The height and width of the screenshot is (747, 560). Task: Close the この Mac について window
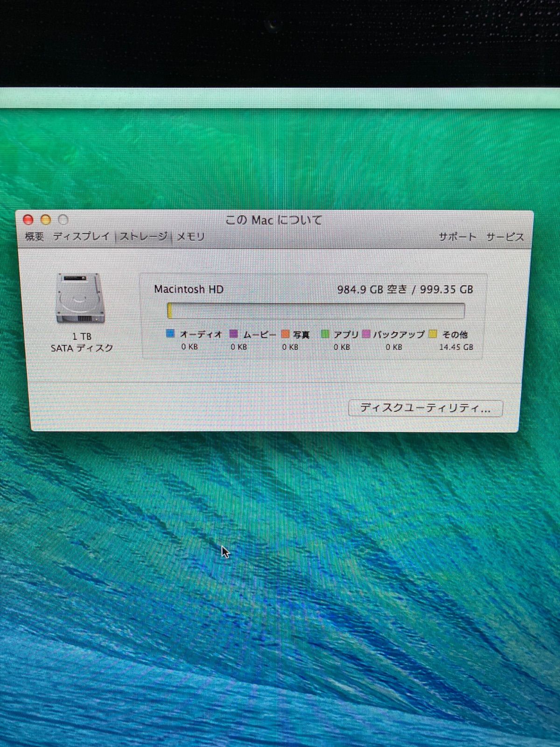[x=28, y=219]
